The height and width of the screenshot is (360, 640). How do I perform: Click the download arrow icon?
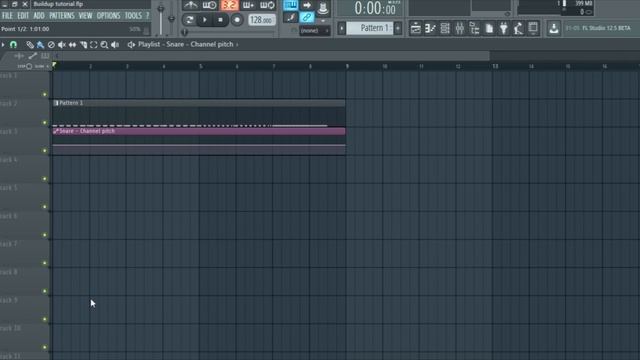click(x=554, y=28)
